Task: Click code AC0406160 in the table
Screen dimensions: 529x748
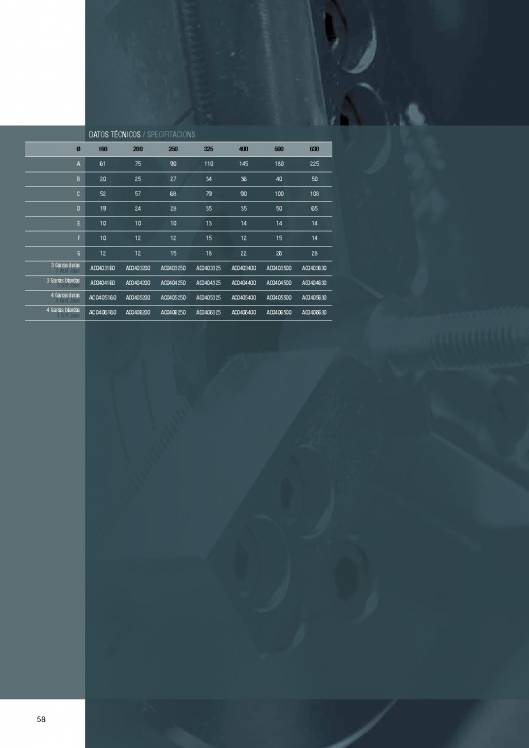Action: [103, 312]
